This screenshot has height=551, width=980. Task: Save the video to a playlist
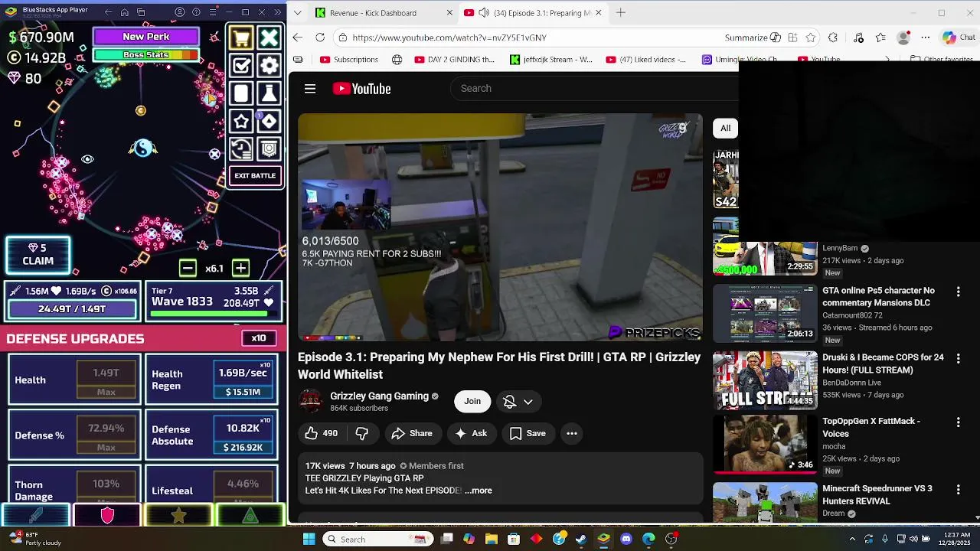528,433
